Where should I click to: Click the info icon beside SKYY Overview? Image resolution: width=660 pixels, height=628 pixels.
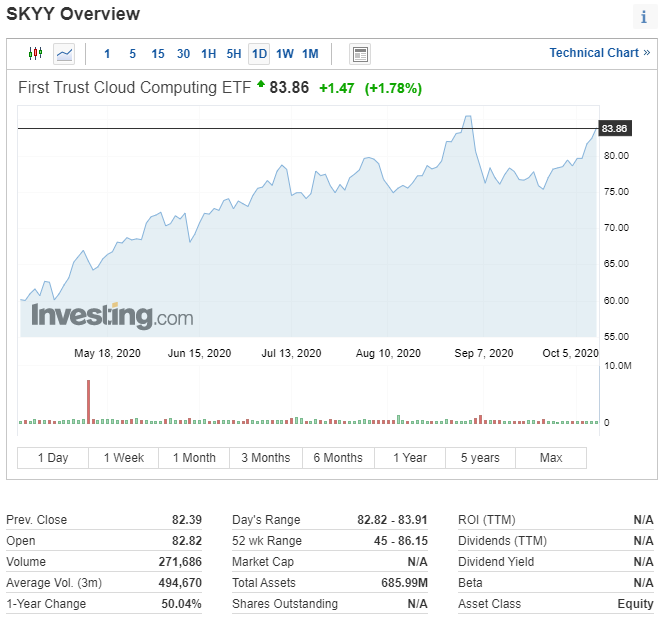click(x=644, y=17)
